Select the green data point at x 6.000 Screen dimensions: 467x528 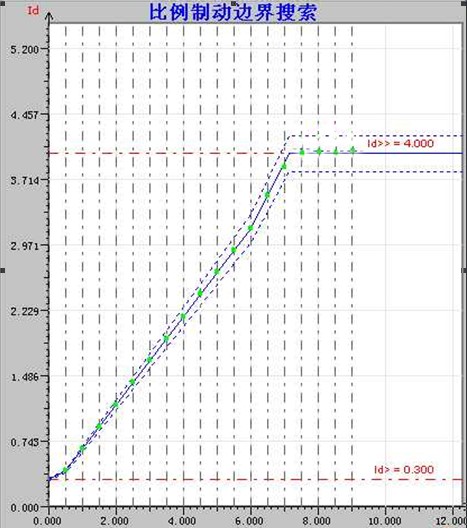251,228
